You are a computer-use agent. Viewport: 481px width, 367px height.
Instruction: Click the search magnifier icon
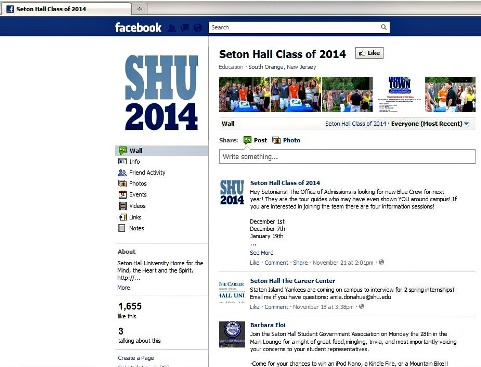pos(384,27)
